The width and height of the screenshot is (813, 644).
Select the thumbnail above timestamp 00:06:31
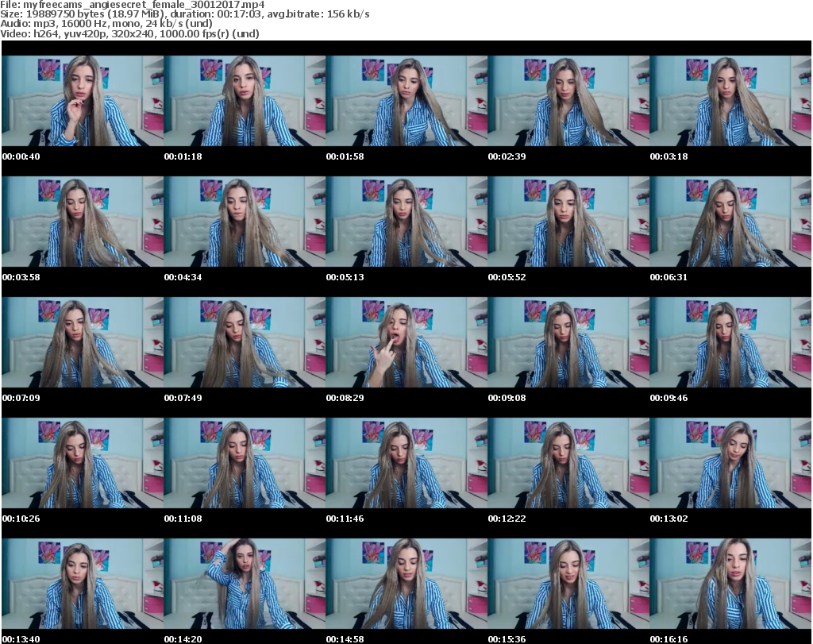(x=730, y=222)
